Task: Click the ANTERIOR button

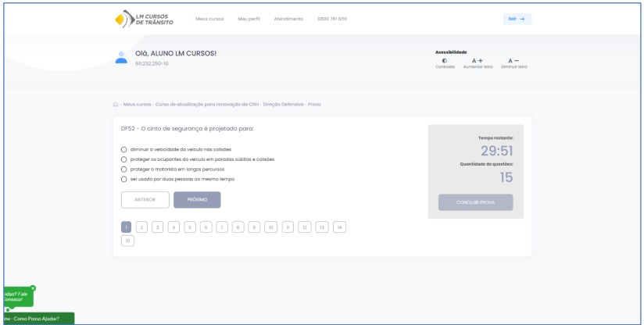Action: coord(145,200)
